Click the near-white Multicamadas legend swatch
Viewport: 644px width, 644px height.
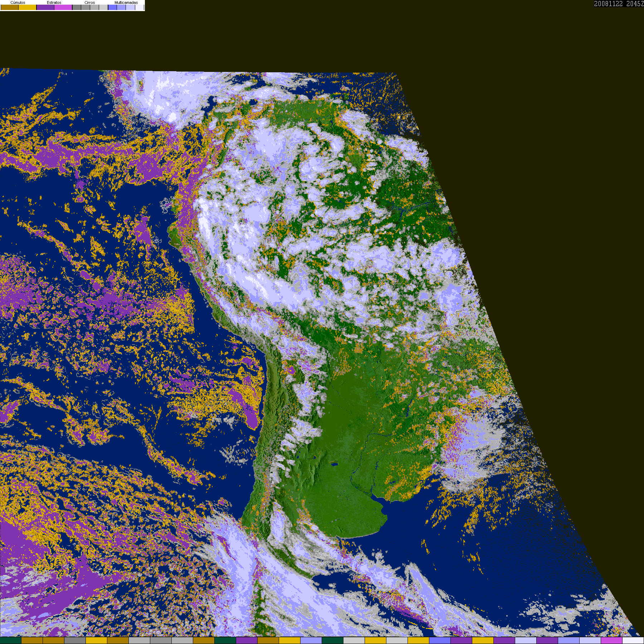[x=140, y=7]
